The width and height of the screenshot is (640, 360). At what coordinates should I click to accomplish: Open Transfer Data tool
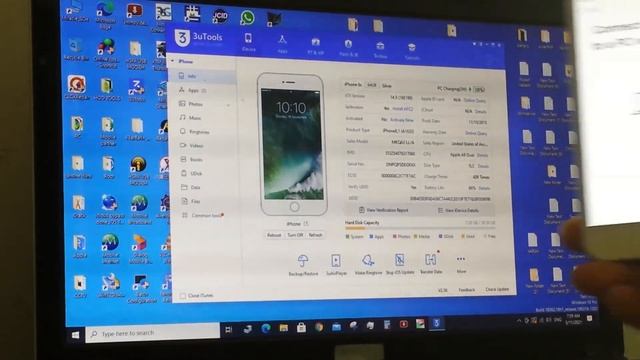click(431, 263)
